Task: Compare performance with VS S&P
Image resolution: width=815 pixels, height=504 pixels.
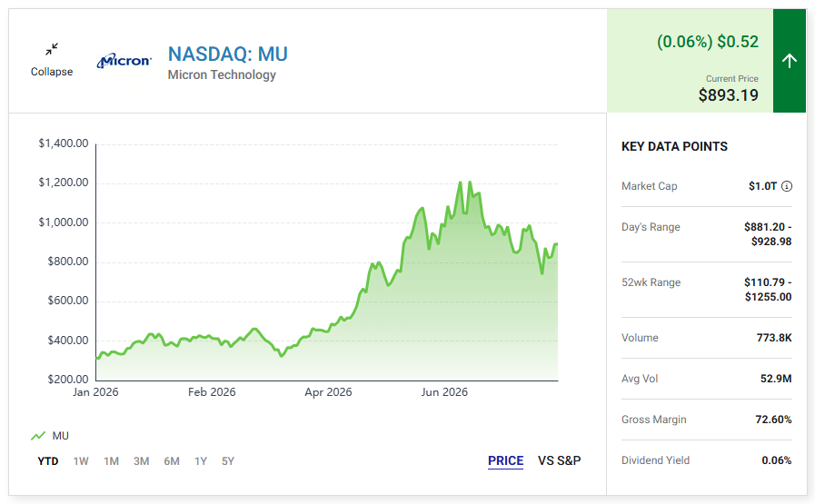Action: click(x=560, y=461)
